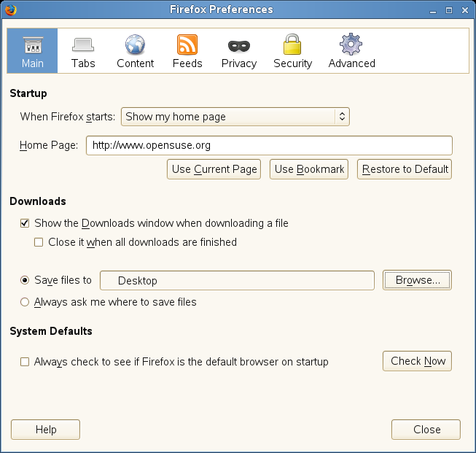This screenshot has width=476, height=453.
Task: Close the window with title bar X
Action: coord(465,10)
